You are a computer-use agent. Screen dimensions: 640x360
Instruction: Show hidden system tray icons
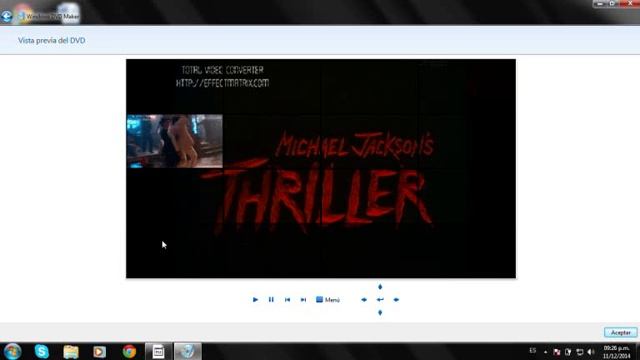545,351
